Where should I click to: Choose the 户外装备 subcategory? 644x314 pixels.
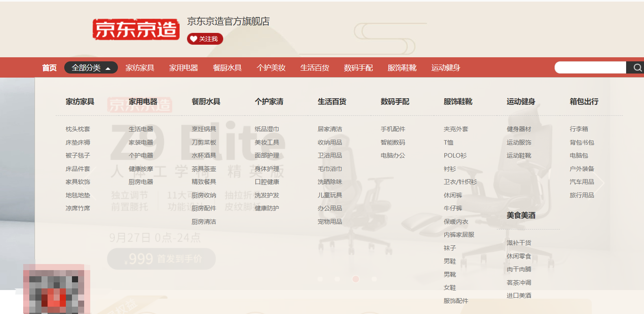[x=582, y=169]
